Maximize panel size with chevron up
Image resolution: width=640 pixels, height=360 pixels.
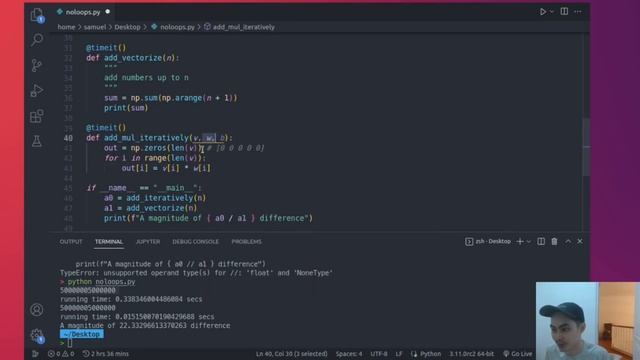(568, 242)
